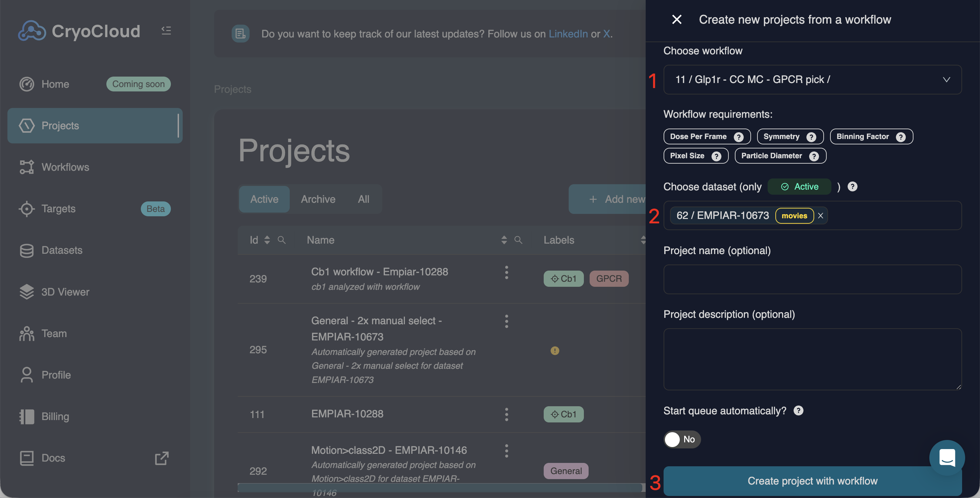Remove the EMPIAR-10673 dataset tag

(821, 216)
